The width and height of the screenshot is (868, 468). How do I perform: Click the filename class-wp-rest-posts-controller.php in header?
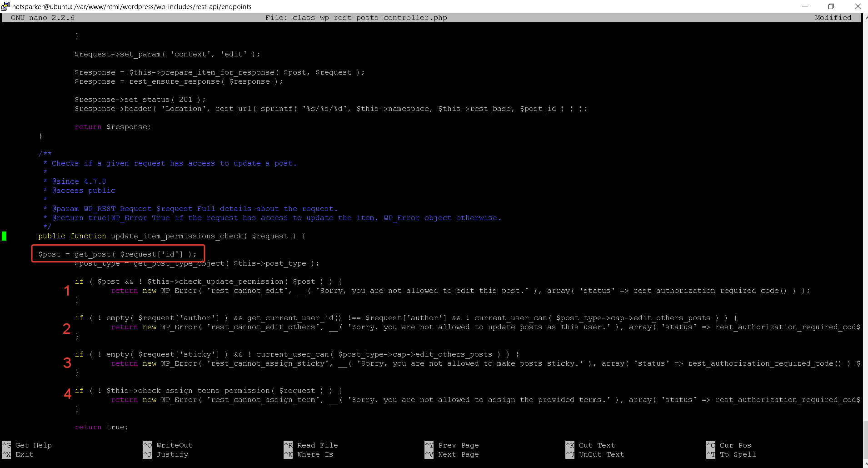369,17
